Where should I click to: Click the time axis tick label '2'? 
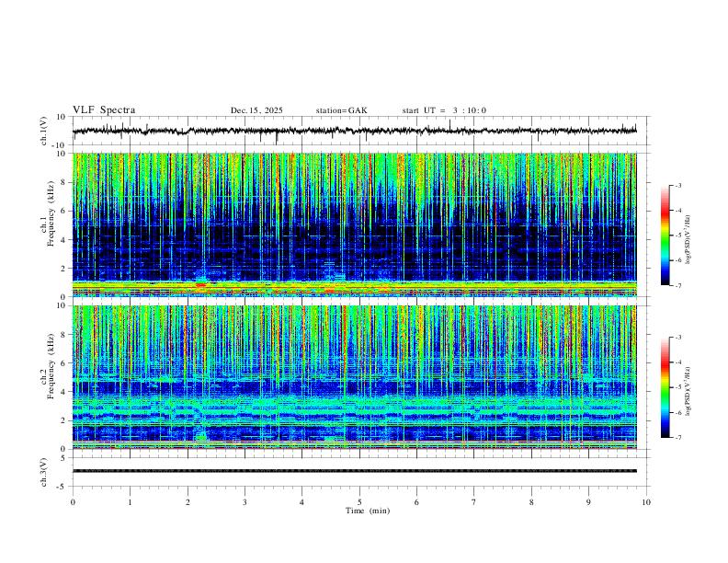click(188, 502)
